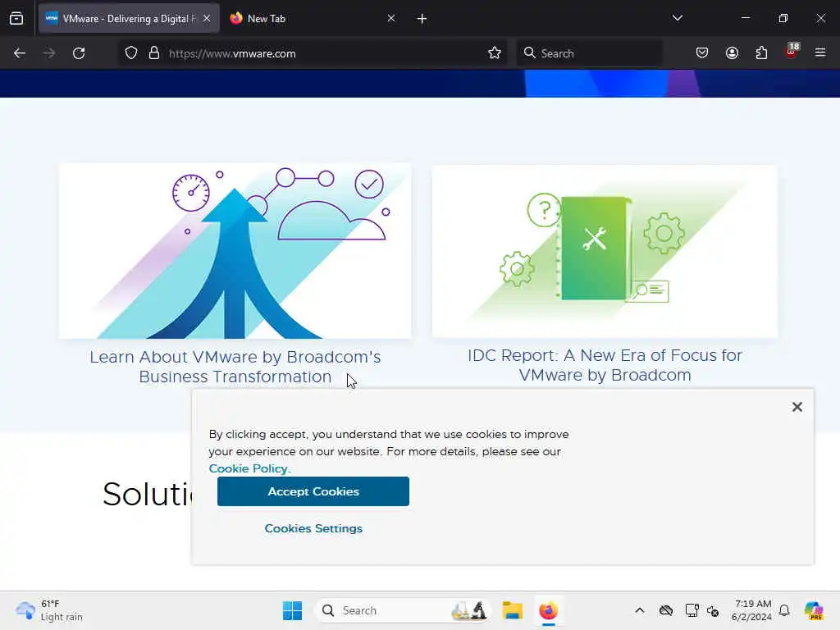Open Save to Pocket icon
Screen dimensions: 840x630
pos(702,53)
